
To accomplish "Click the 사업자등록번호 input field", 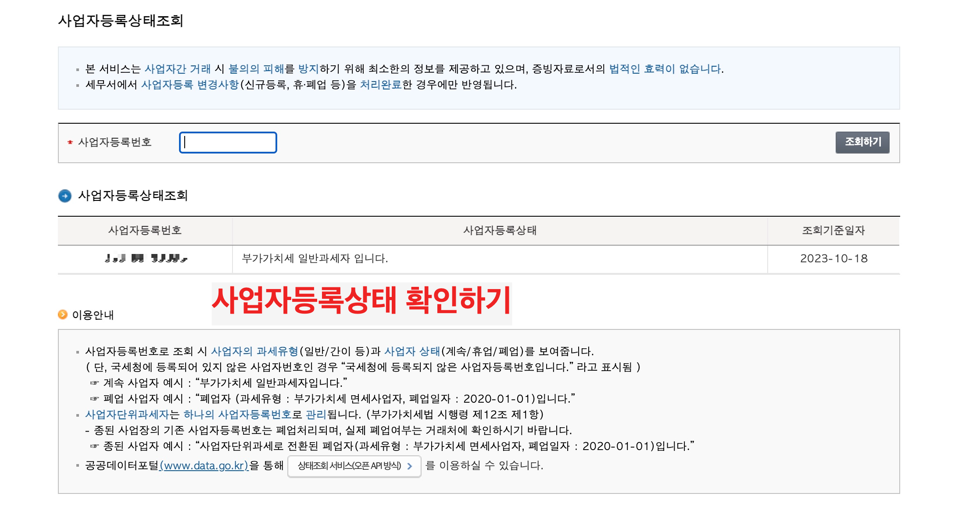I will point(228,143).
